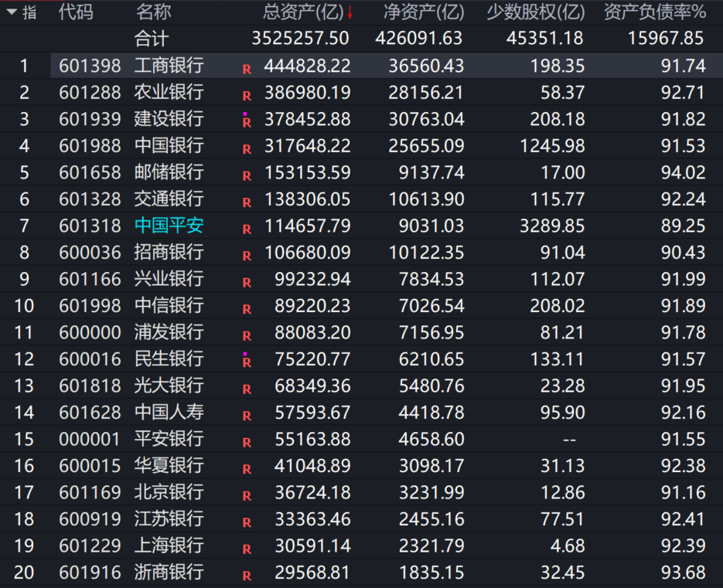Image resolution: width=723 pixels, height=588 pixels.
Task: Click the R icon in the 招商银行 row
Action: tap(247, 257)
